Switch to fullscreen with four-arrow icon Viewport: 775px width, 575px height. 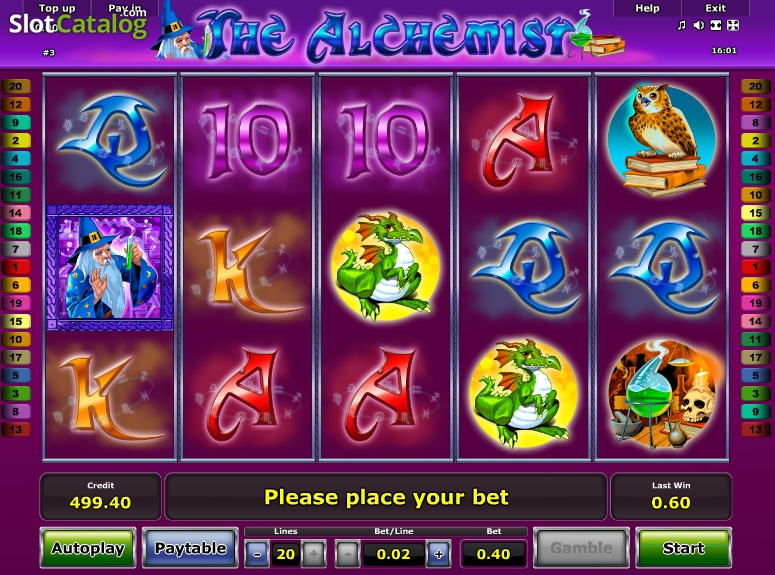[733, 25]
